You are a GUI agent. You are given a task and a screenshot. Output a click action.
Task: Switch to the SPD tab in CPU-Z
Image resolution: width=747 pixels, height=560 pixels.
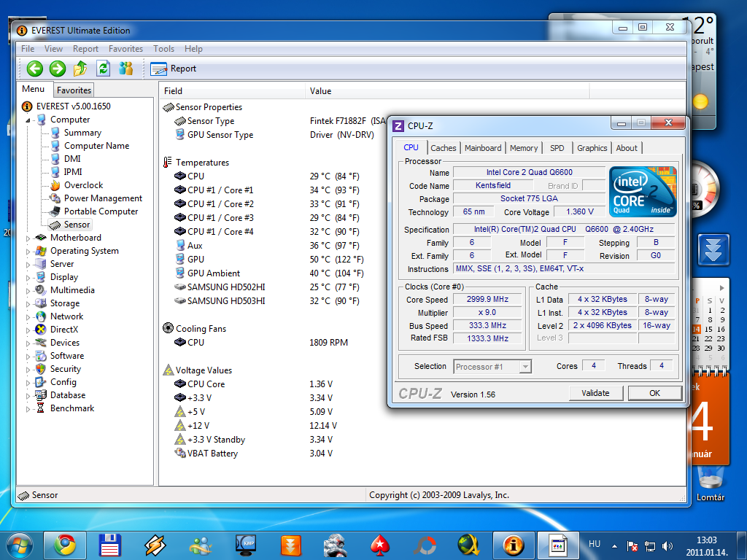coord(557,148)
